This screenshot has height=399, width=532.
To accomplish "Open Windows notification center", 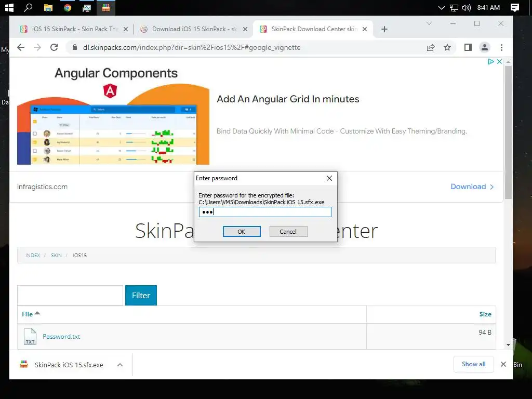I will [x=515, y=8].
